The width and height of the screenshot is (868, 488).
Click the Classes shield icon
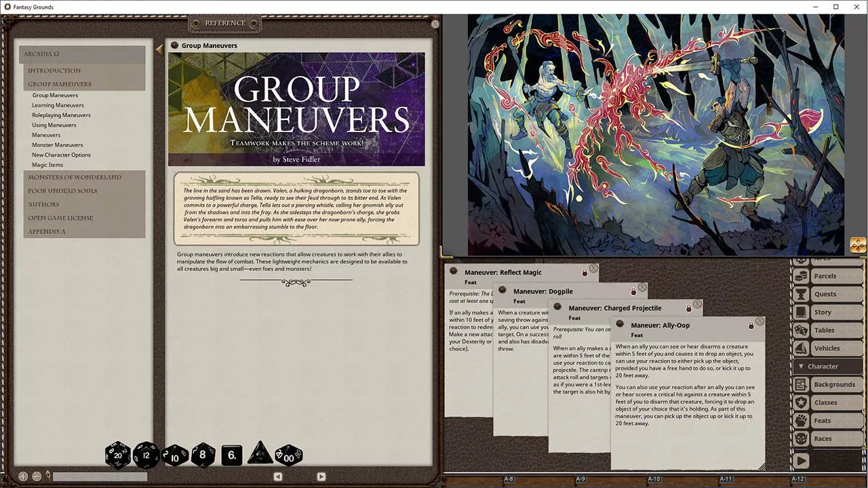click(801, 403)
